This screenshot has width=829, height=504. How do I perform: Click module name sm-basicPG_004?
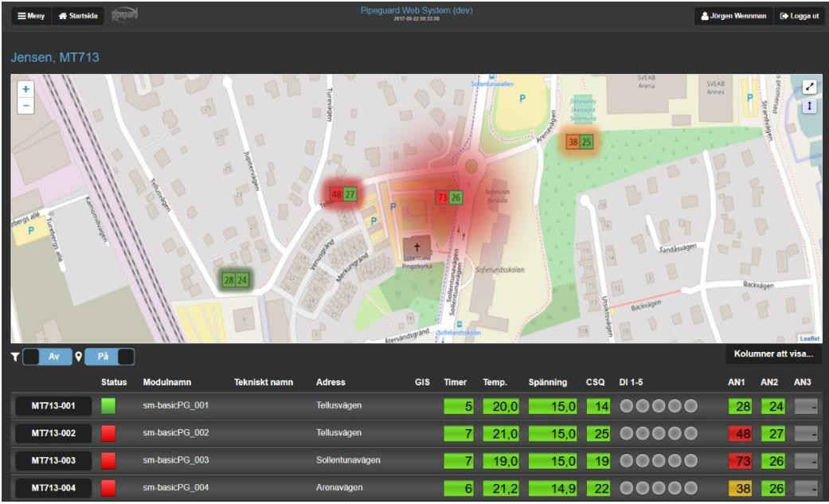175,487
